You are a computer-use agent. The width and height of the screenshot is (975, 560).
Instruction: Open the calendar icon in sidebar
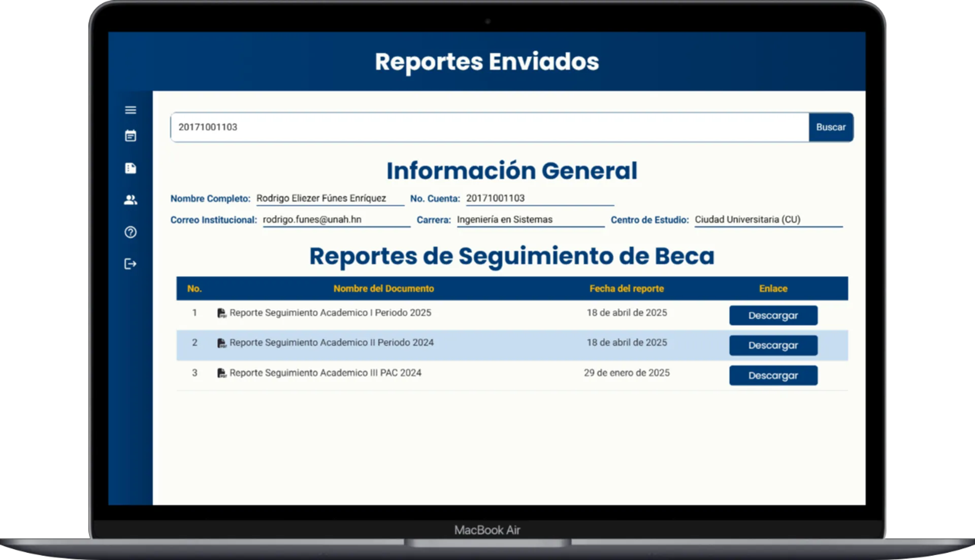point(131,136)
